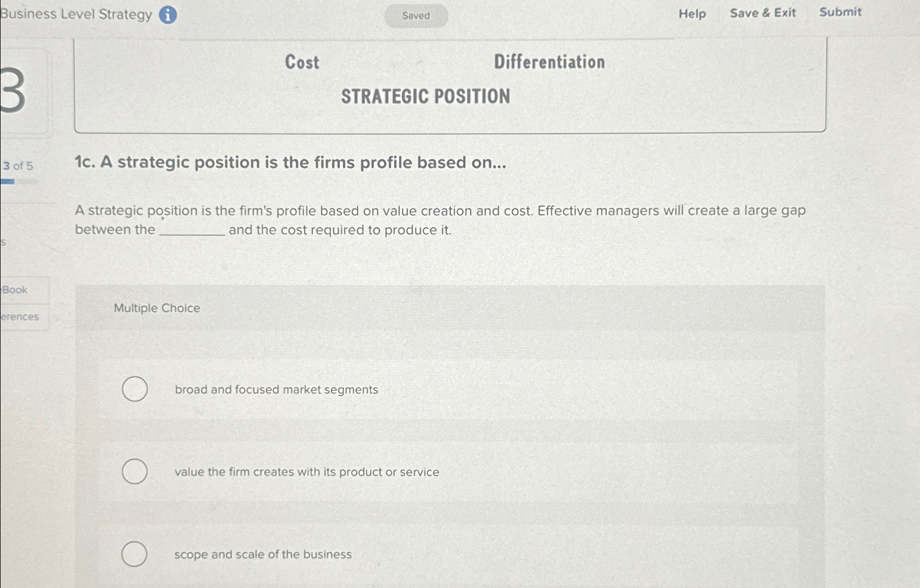Screen dimensions: 920x588
Task: Submit the assignment
Action: pyautogui.click(x=840, y=11)
